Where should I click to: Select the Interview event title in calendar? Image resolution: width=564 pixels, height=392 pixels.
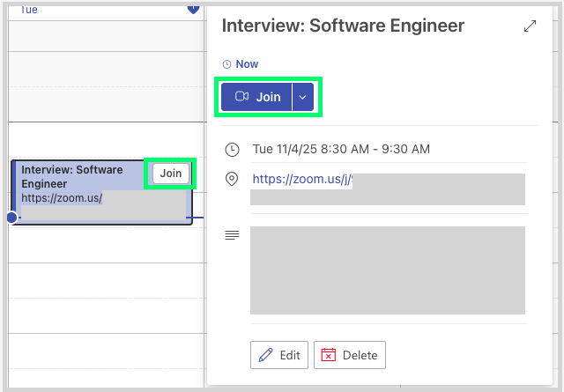pos(72,176)
